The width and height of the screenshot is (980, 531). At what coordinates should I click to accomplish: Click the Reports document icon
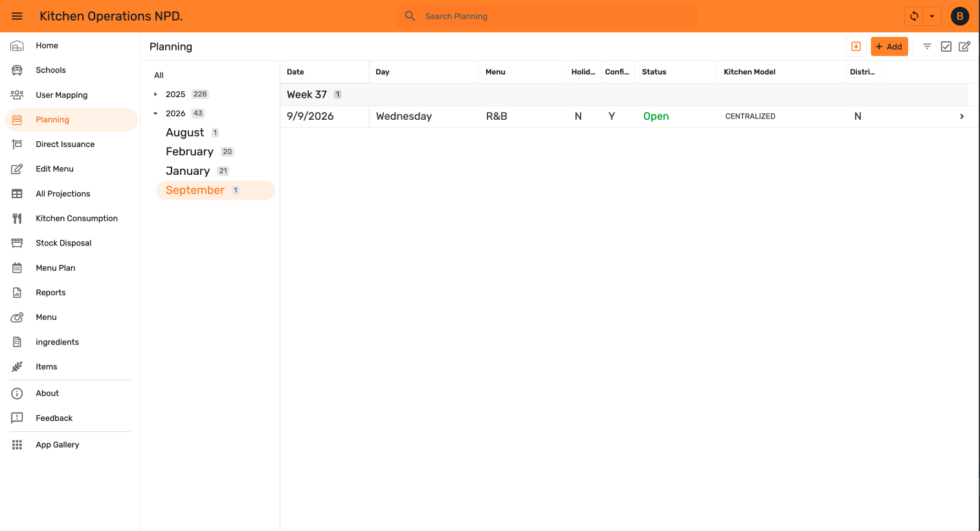click(17, 293)
